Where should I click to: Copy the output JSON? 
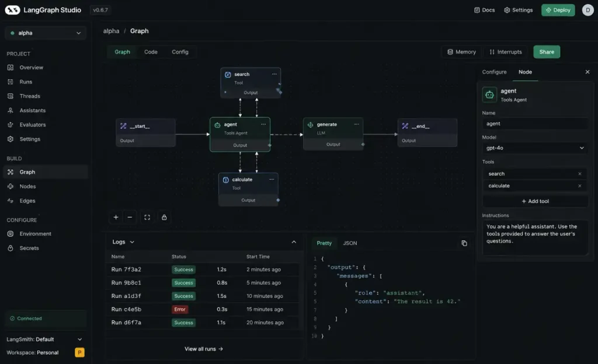click(464, 243)
